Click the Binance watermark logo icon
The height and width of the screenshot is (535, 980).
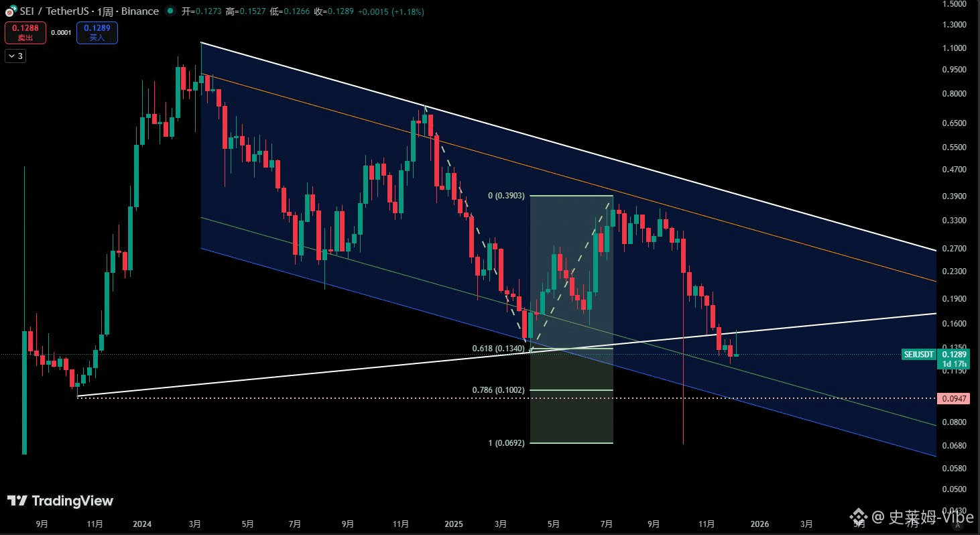[x=859, y=517]
